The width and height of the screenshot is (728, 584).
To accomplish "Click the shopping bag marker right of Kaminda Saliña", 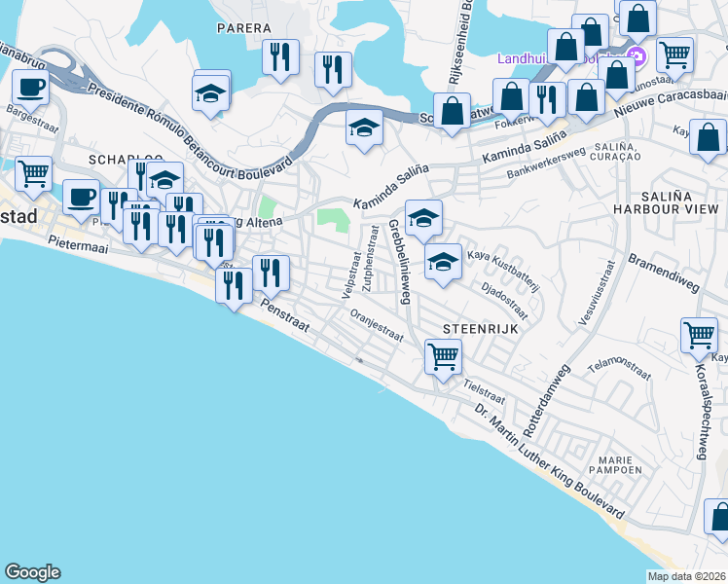I will pyautogui.click(x=709, y=137).
